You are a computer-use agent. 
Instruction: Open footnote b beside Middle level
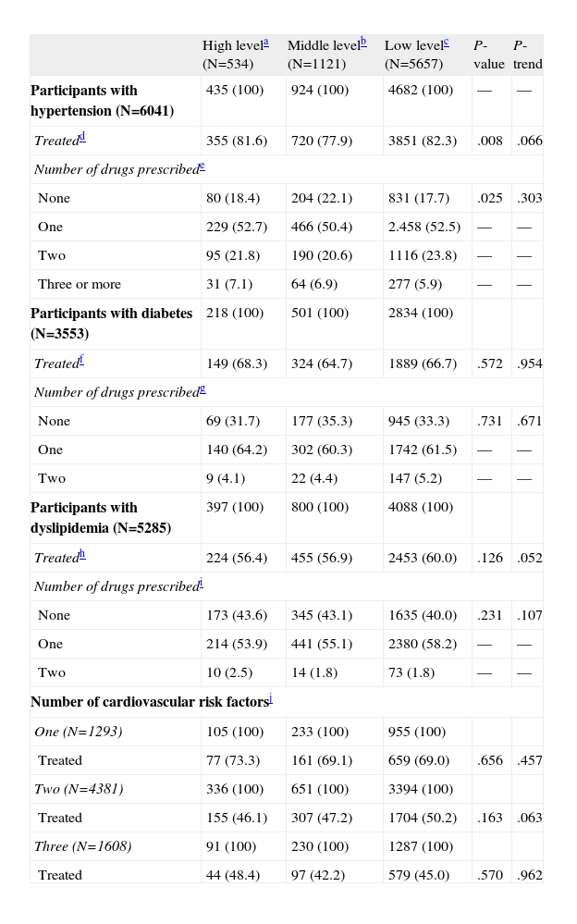pos(363,42)
